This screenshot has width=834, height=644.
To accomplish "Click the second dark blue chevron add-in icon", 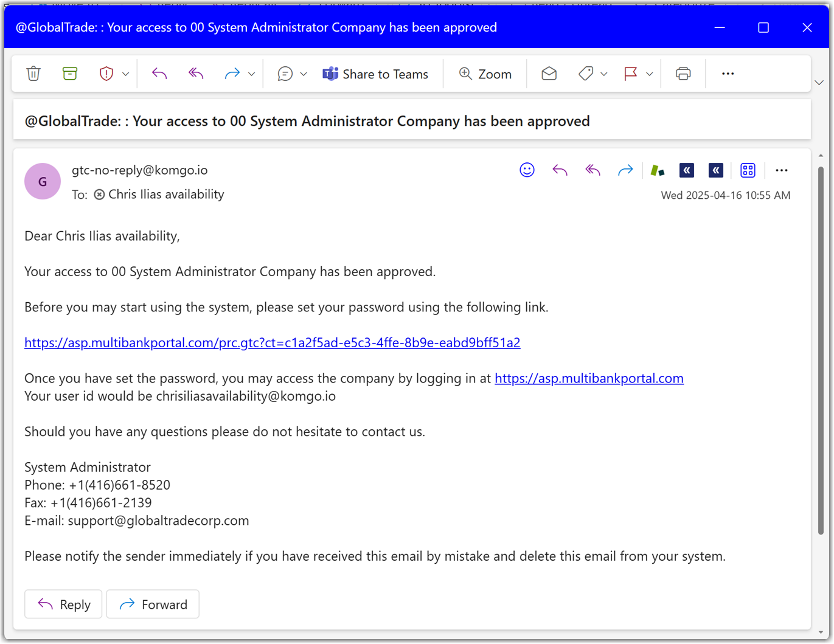I will 716,170.
